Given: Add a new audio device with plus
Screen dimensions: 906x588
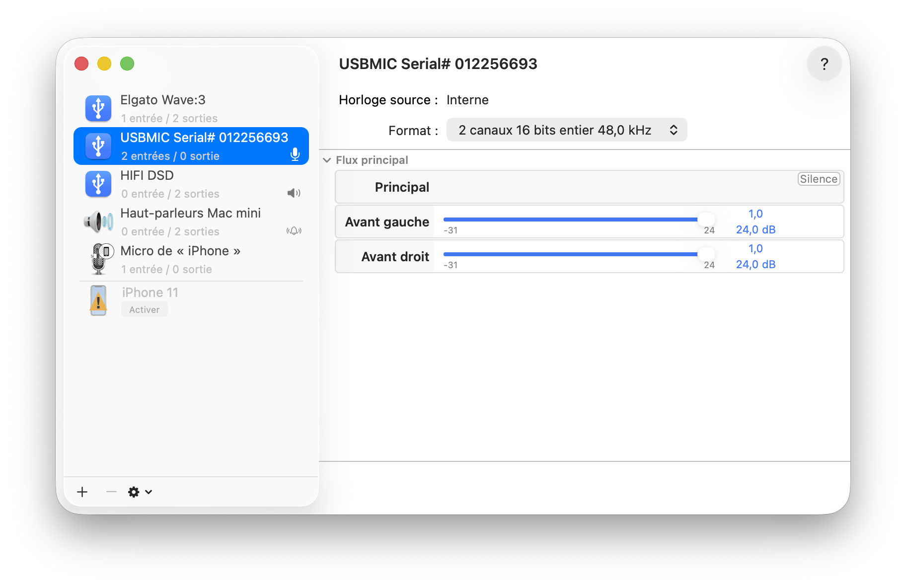Looking at the screenshot, I should point(82,492).
